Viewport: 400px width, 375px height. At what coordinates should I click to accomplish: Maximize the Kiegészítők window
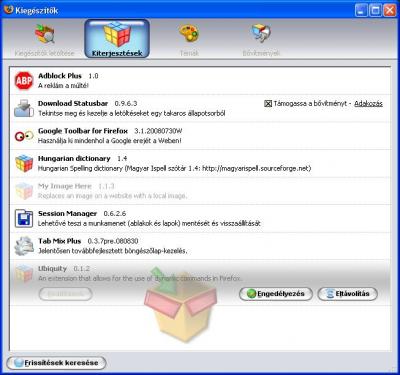(375, 10)
